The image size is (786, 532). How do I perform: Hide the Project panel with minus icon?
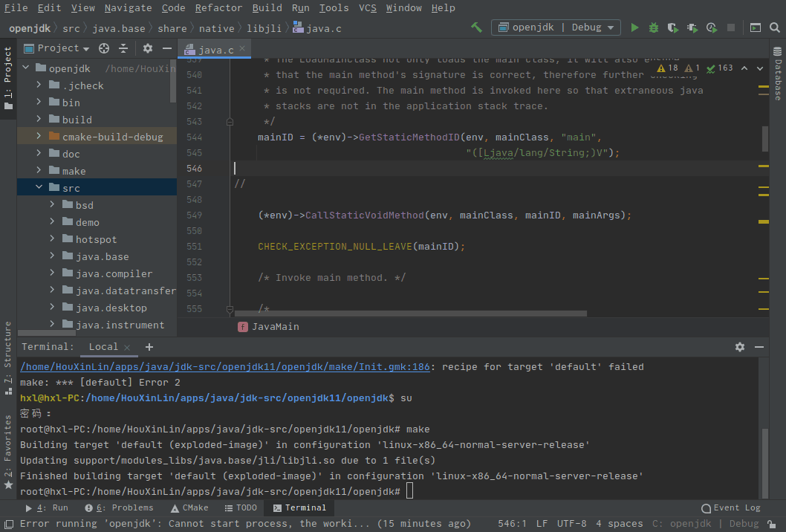coord(167,48)
